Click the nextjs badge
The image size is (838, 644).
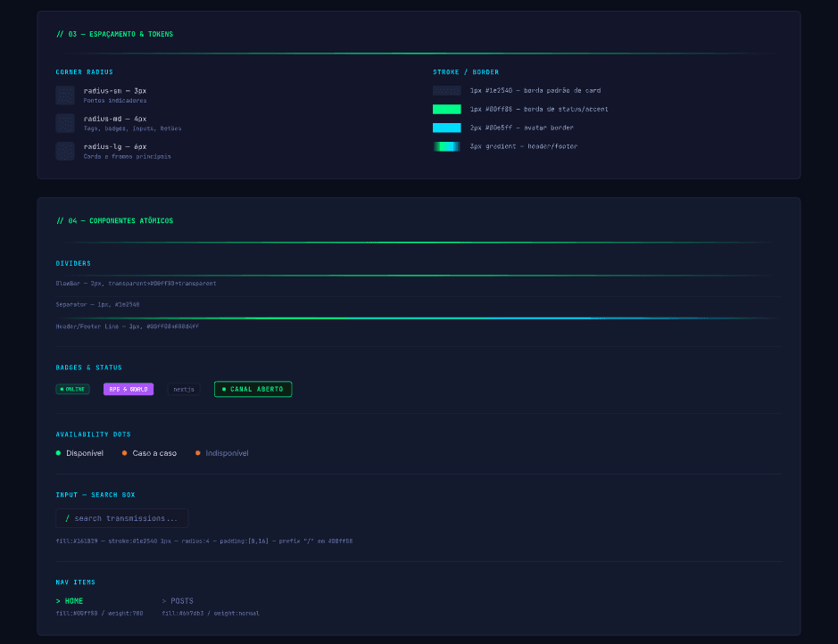coord(183,389)
